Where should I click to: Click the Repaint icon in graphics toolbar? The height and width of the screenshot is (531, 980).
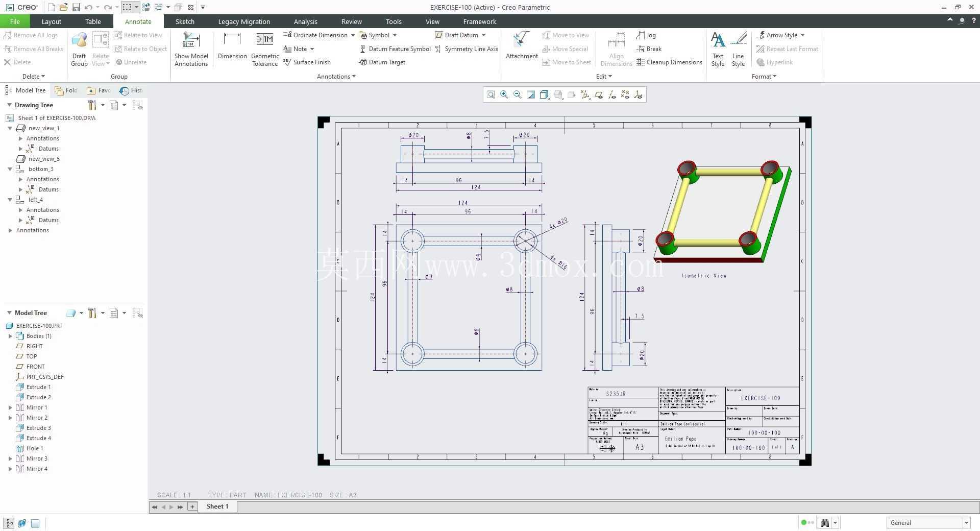coord(531,94)
